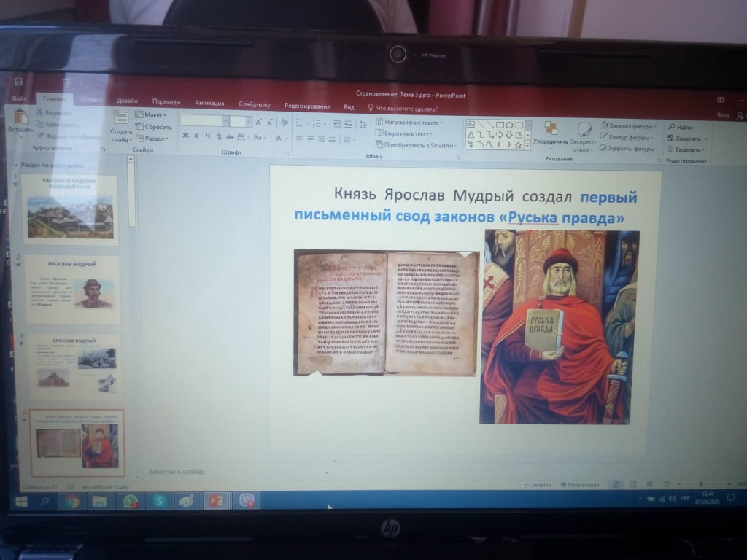Viewport: 747px width, 560px height.
Task: Toggle strikethrough abc formatting
Action: click(x=230, y=137)
